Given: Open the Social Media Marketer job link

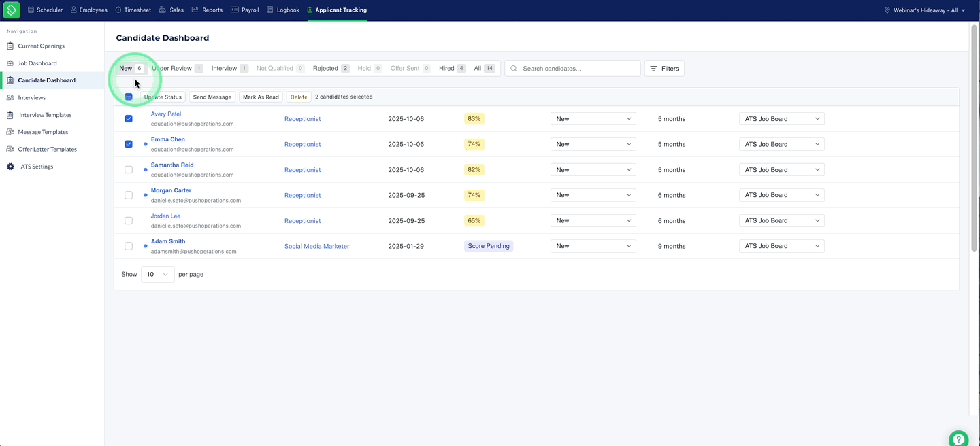Looking at the screenshot, I should tap(316, 246).
